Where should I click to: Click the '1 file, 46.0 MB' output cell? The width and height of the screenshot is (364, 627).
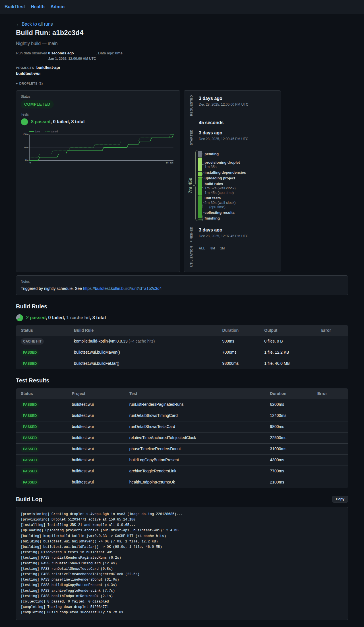pyautogui.click(x=277, y=363)
